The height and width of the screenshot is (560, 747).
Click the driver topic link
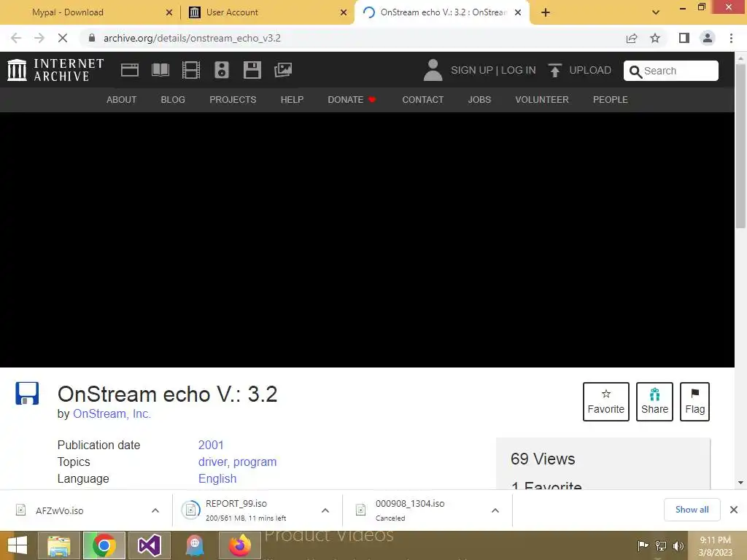(x=214, y=462)
